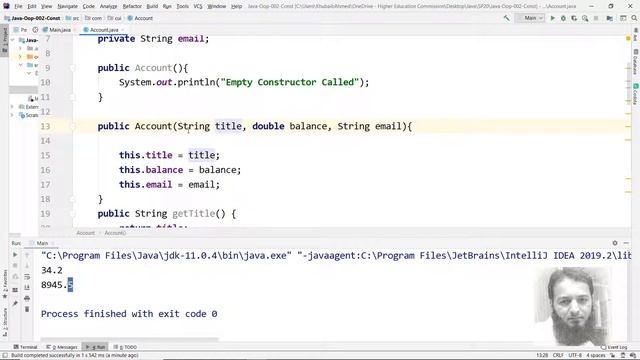Viewport: 640px width, 360px height.
Task: Open Run panel settings gear
Action: (x=615, y=243)
